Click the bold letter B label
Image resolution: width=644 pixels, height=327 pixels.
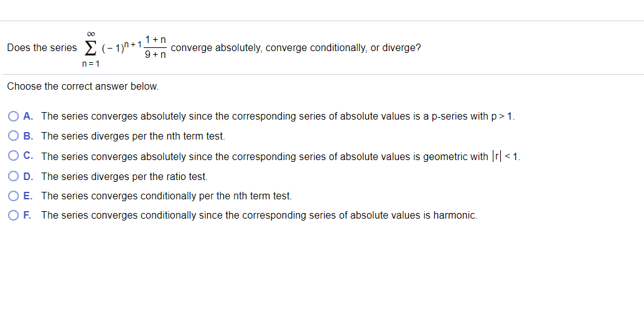tap(28, 136)
